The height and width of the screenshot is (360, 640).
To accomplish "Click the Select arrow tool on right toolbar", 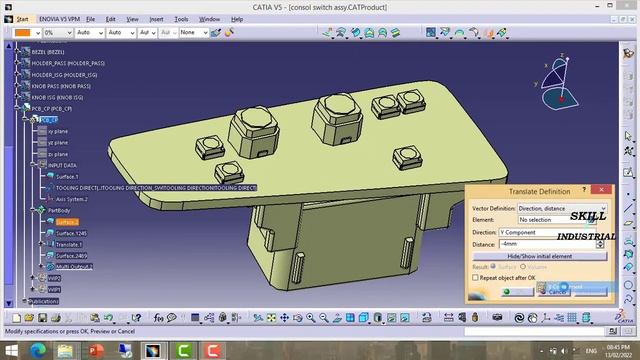I will [628, 136].
